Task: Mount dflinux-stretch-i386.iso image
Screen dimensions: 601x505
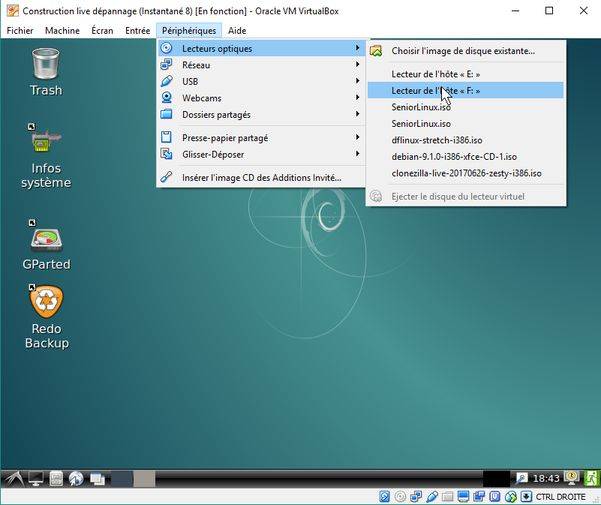Action: pyautogui.click(x=466, y=140)
